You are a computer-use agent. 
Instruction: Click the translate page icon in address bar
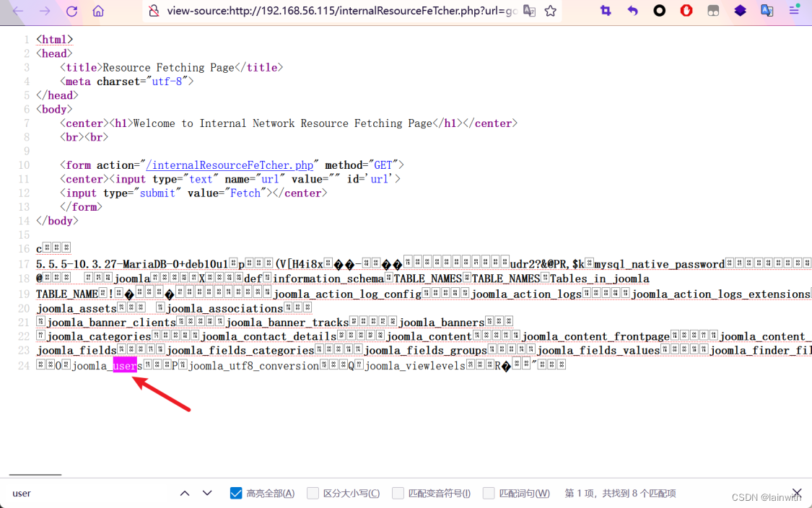click(529, 11)
